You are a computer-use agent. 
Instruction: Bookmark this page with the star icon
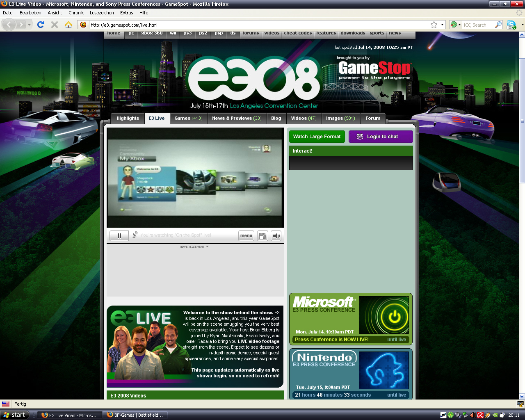point(434,25)
